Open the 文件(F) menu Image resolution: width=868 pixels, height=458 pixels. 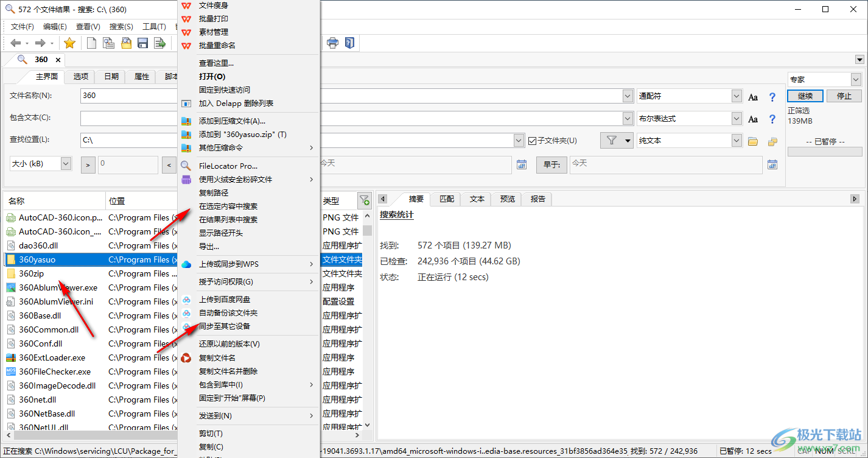pos(22,26)
